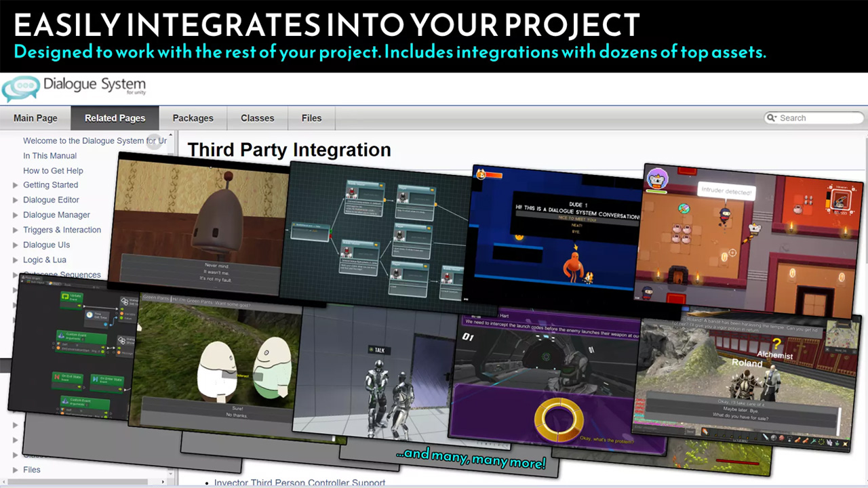Open the orange character platformer screenshot
The width and height of the screenshot is (868, 488).
click(556, 234)
